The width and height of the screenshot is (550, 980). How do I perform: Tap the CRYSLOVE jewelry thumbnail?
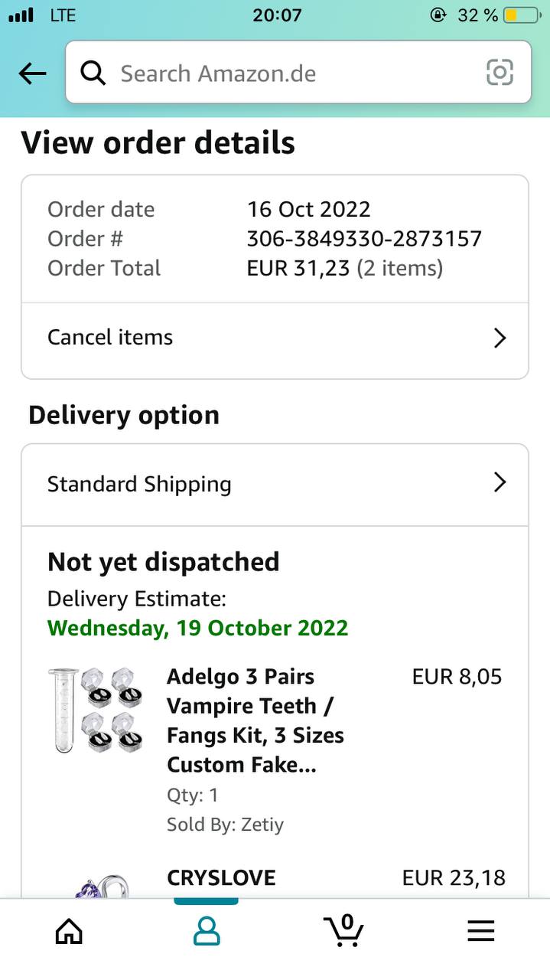(x=103, y=888)
